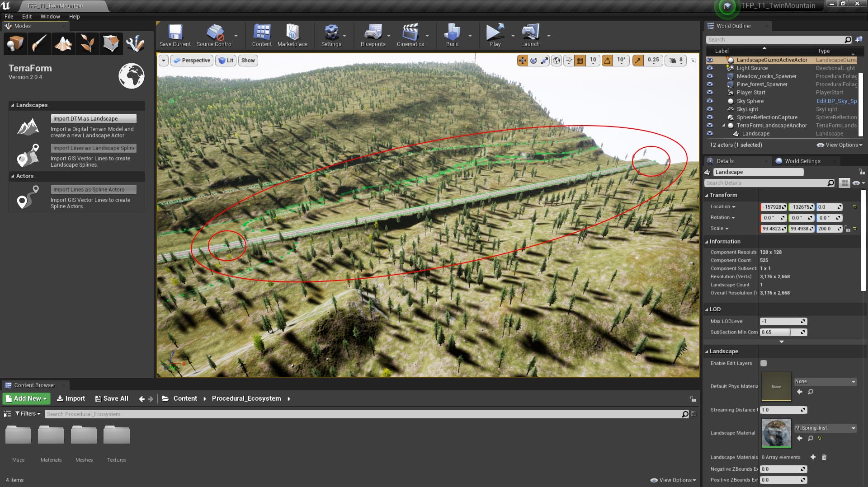Click the Play toolbar icon
The width and height of the screenshot is (868, 487).
tap(495, 35)
